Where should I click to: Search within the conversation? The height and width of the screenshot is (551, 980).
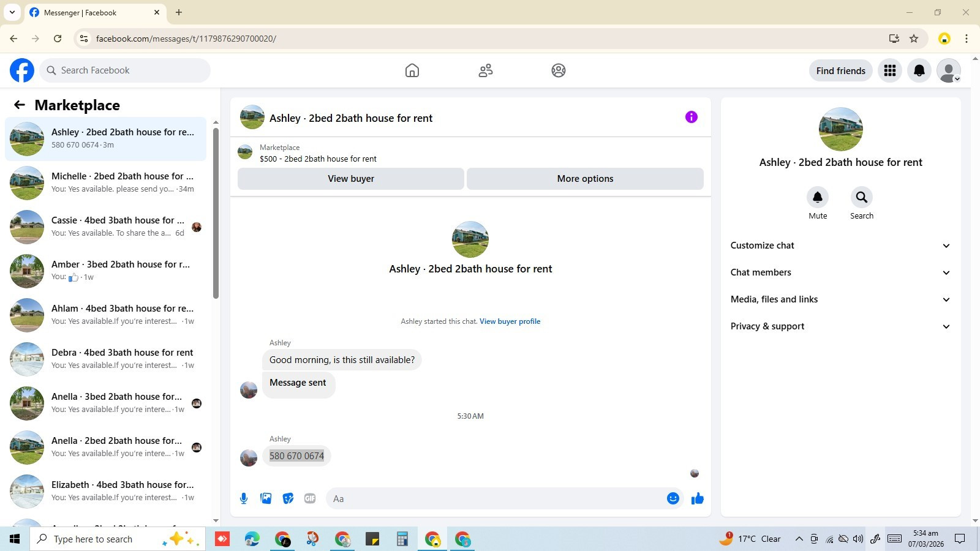coord(862,203)
